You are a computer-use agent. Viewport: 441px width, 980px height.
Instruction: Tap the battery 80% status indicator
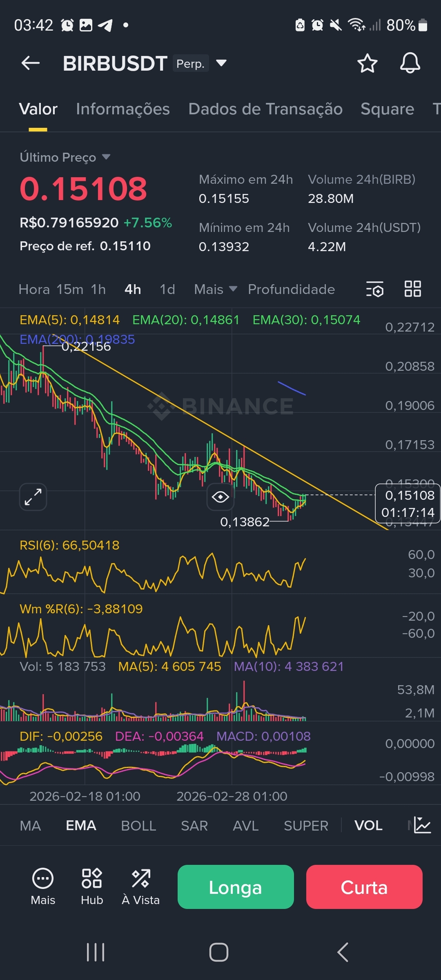(407, 25)
